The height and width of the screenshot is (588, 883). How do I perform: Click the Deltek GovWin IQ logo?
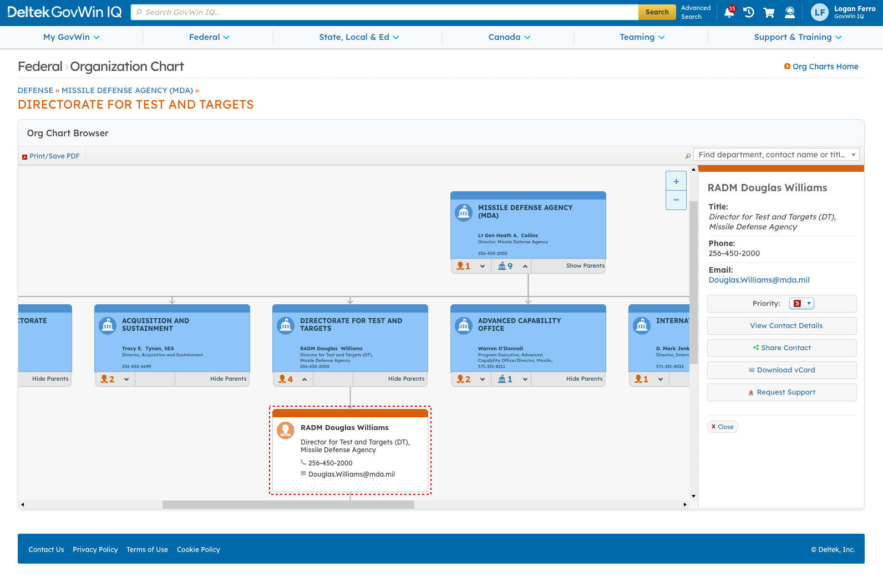pyautogui.click(x=64, y=12)
